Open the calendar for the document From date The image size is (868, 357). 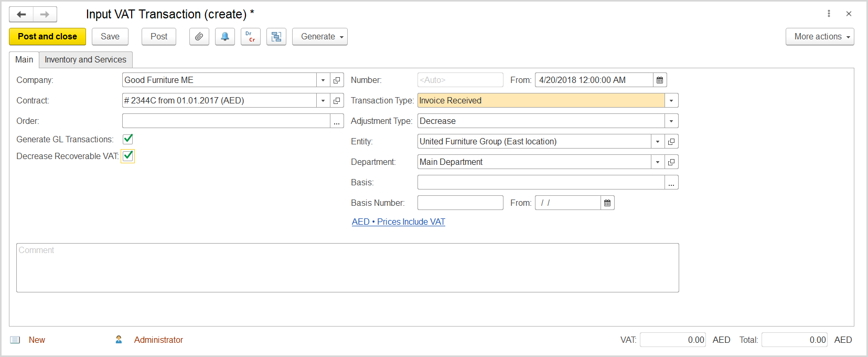[x=660, y=80]
